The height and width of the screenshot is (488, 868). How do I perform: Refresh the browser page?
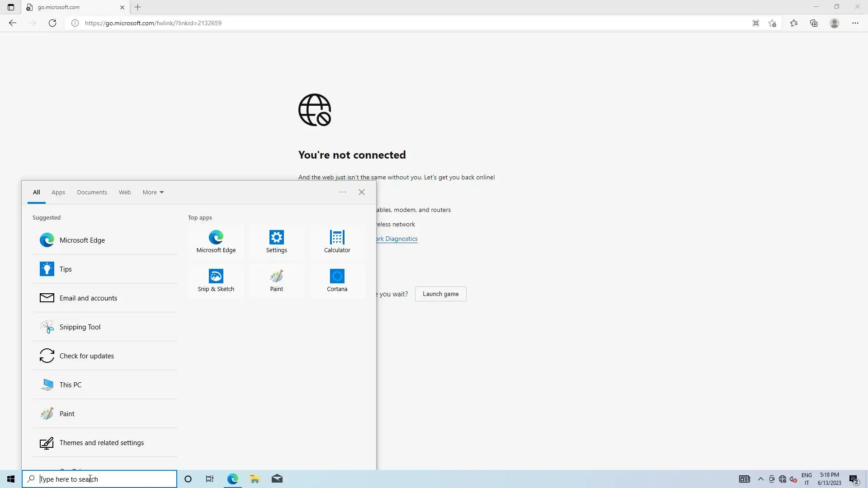pyautogui.click(x=52, y=23)
